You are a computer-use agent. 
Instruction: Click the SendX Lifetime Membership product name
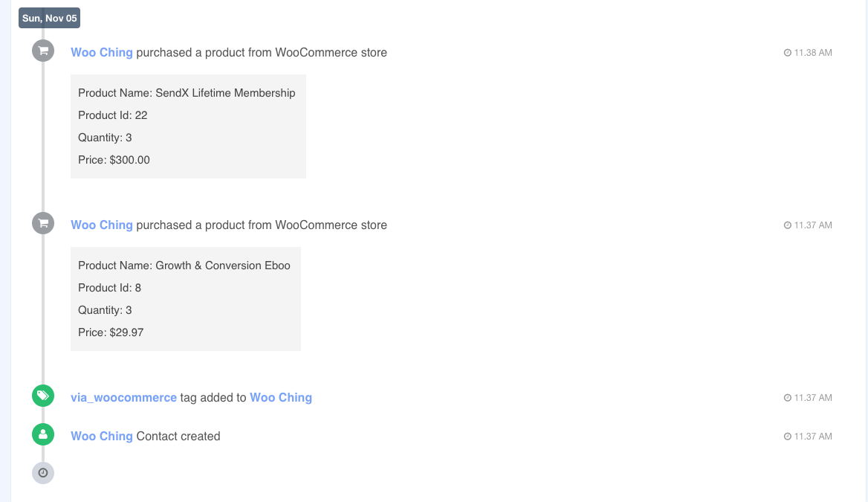click(225, 93)
